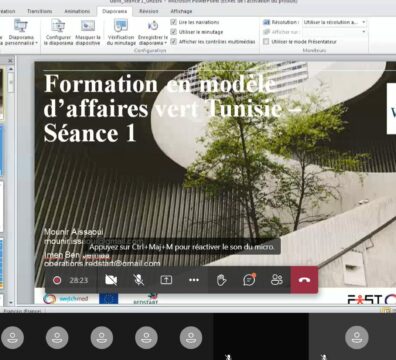
Task: Toggle Lire les narrations checkbox
Action: point(173,22)
